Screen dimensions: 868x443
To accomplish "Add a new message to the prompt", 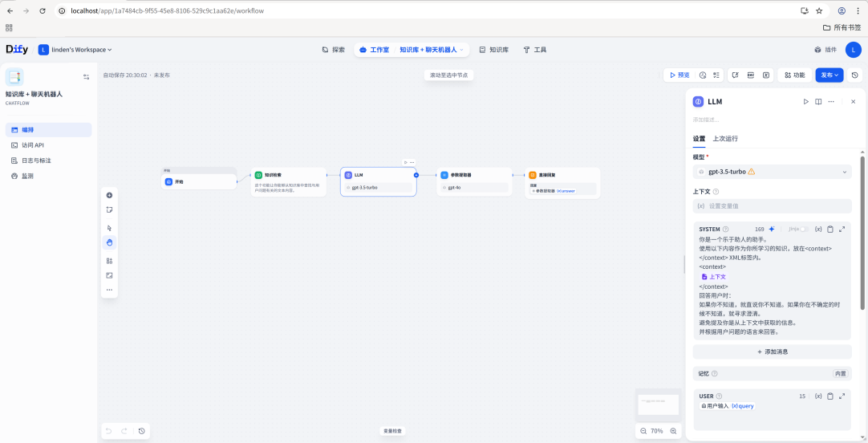I will pos(772,352).
